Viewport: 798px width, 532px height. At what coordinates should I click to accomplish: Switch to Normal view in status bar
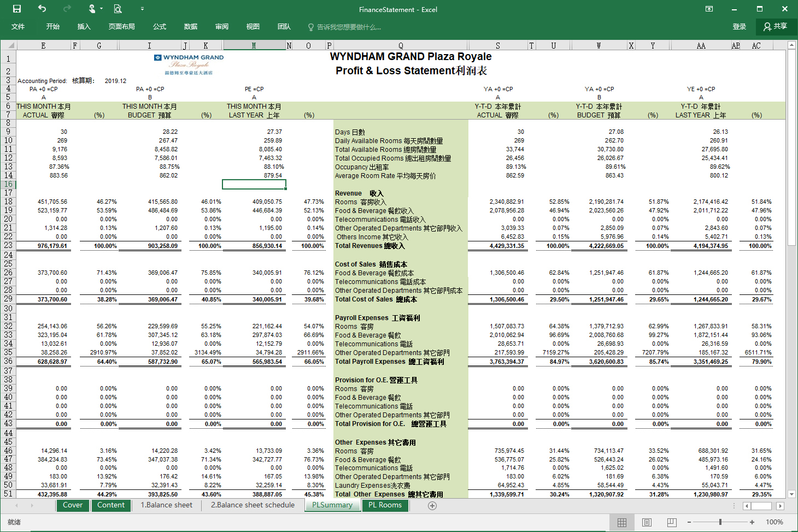coord(622,523)
